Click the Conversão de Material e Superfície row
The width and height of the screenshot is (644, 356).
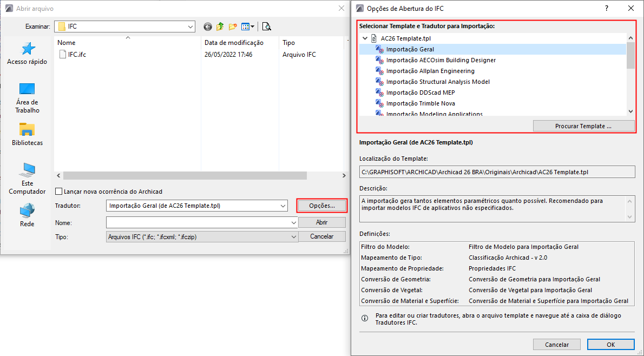[497, 301]
